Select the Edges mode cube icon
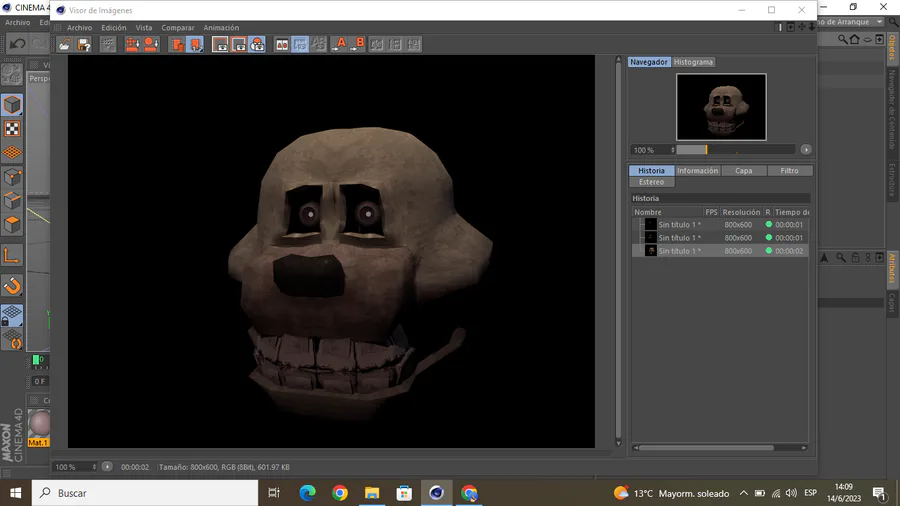Viewport: 900px width, 506px height. coord(12,201)
